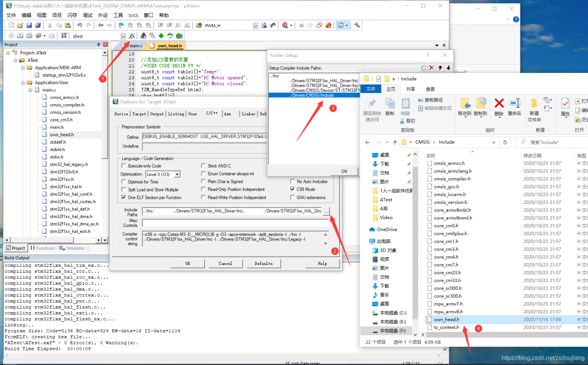588x365 pixels.
Task: Toggle Split Load and Store Multiple
Action: 124,190
